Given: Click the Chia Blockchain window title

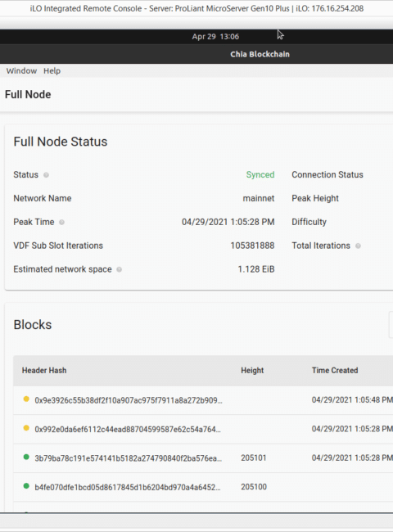Looking at the screenshot, I should (260, 54).
